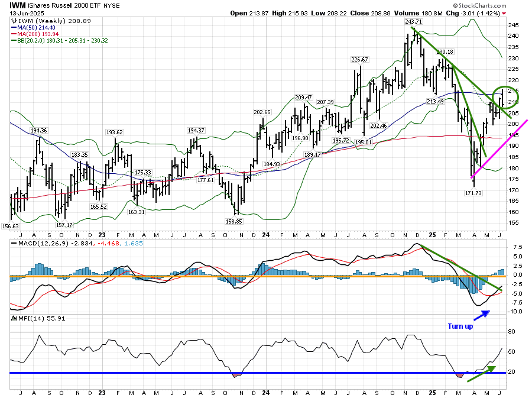Image resolution: width=532 pixels, height=398 pixels.
Task: Click the 230.18 price label
Action: click(445, 52)
